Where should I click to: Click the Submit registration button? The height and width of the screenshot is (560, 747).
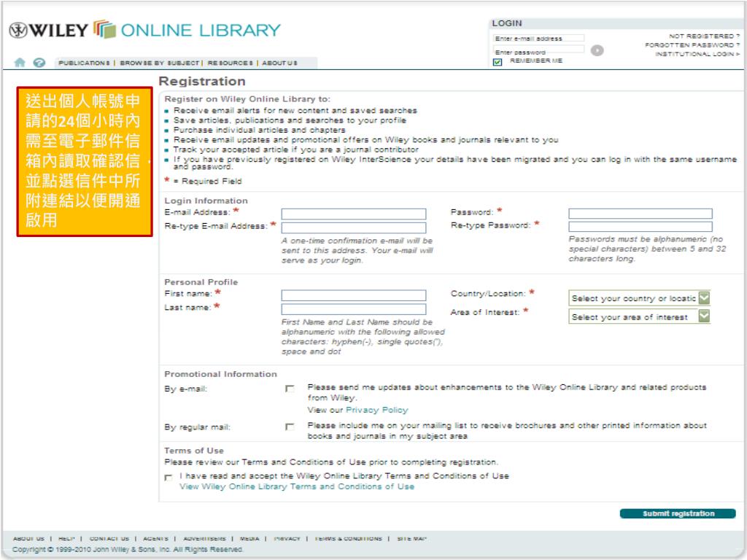tap(678, 513)
